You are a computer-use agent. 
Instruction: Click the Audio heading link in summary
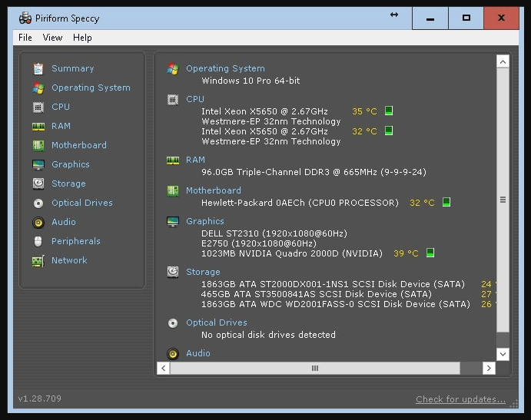(x=198, y=353)
